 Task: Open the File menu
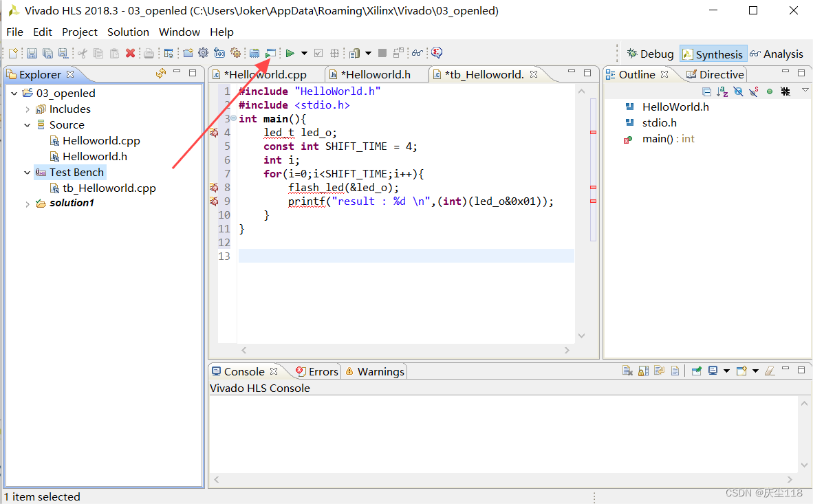pos(14,32)
